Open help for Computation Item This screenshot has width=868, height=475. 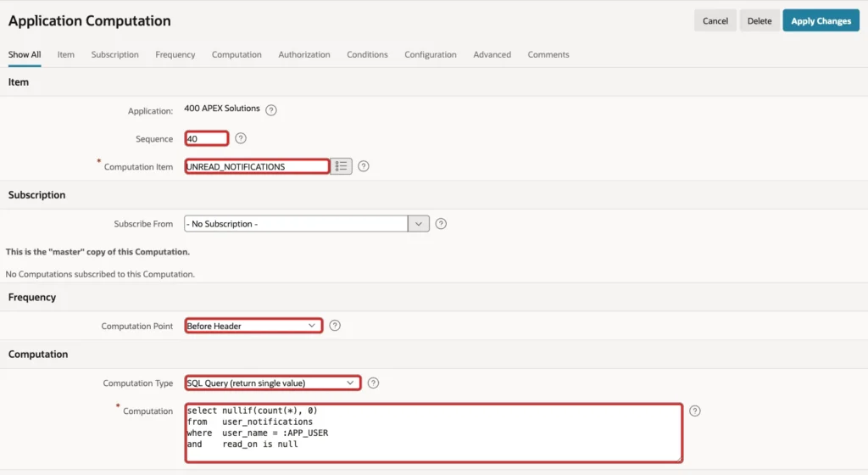click(363, 166)
